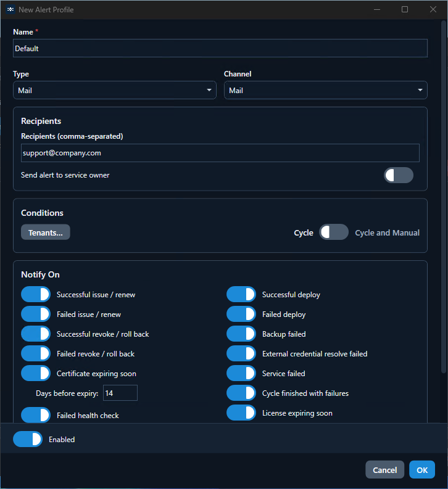
Task: Toggle Failed issue / renew notification
Action: [36, 314]
